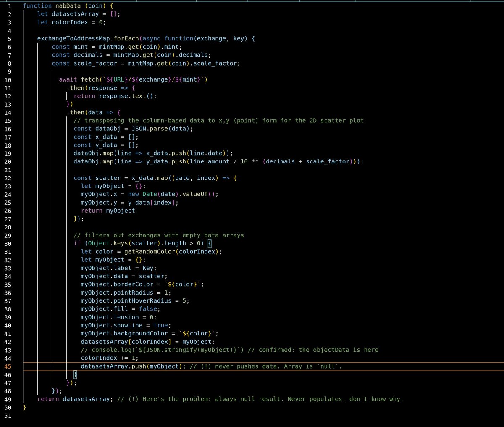Viewport: 504px width, 427px height.
Task: Click response.text() on line 12
Action: click(128, 96)
